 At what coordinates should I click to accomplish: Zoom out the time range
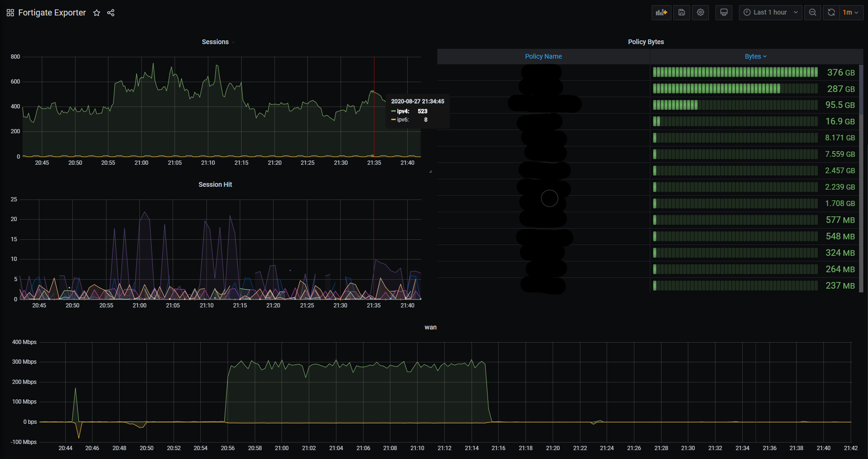pyautogui.click(x=813, y=13)
